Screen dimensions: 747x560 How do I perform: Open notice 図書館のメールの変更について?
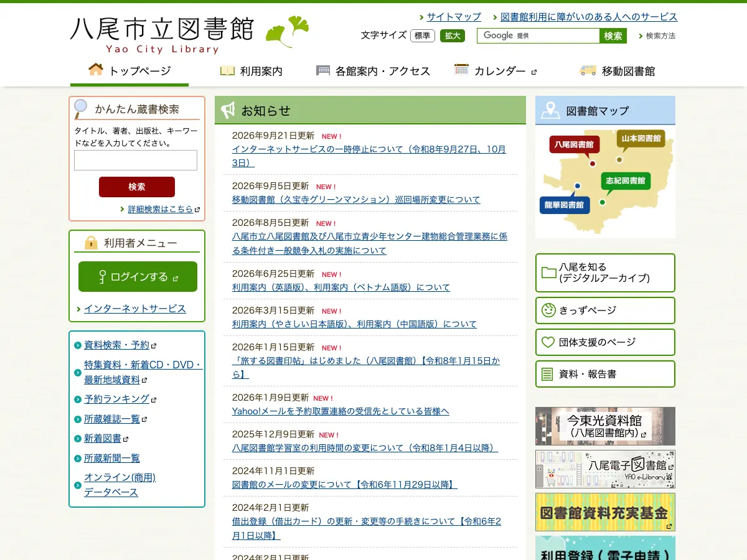[x=345, y=485]
